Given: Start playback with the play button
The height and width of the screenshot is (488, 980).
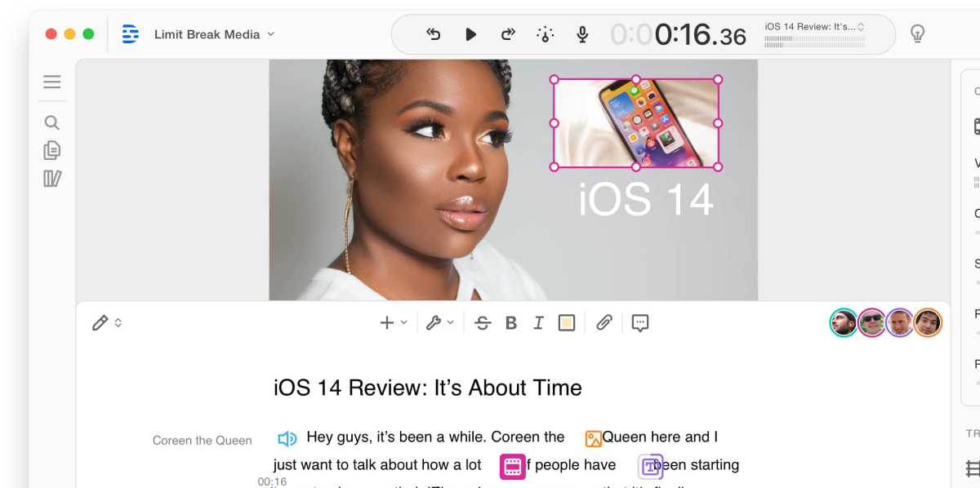Looking at the screenshot, I should (x=471, y=34).
